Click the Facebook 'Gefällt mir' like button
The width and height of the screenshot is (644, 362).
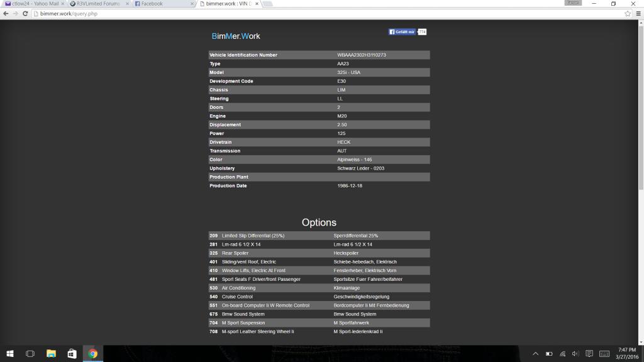(402, 31)
